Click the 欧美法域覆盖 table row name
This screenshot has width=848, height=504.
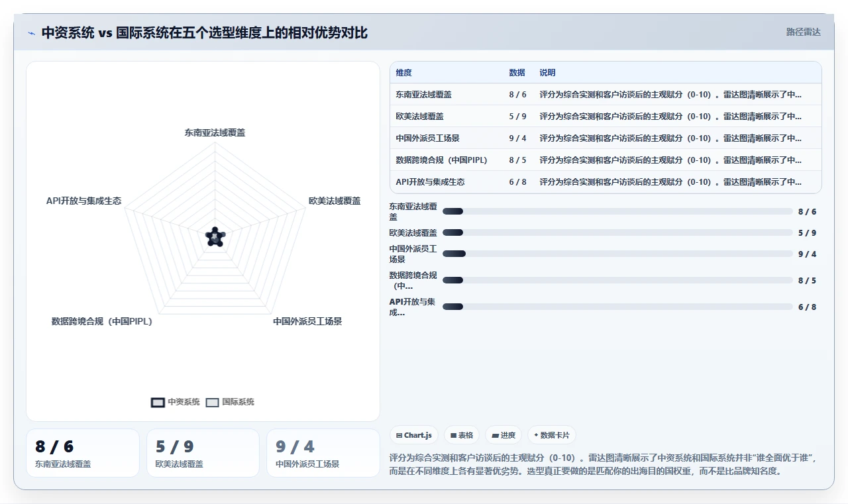pyautogui.click(x=420, y=117)
